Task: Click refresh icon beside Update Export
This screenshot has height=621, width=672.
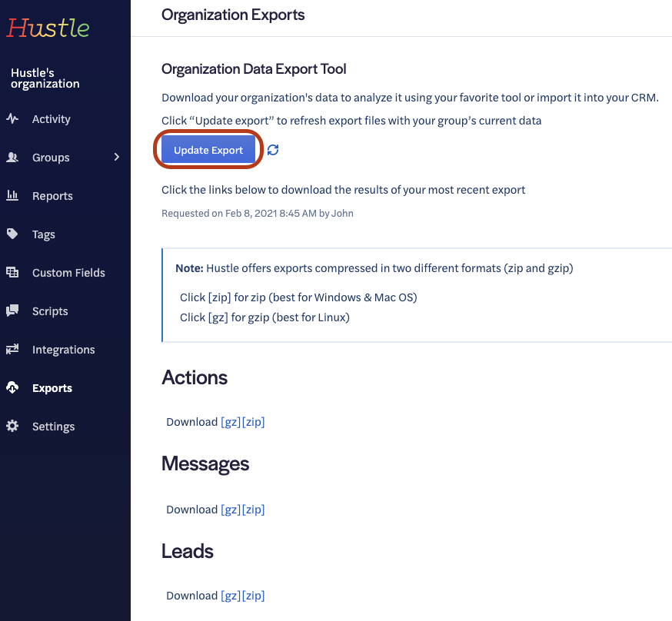Action: coord(273,150)
